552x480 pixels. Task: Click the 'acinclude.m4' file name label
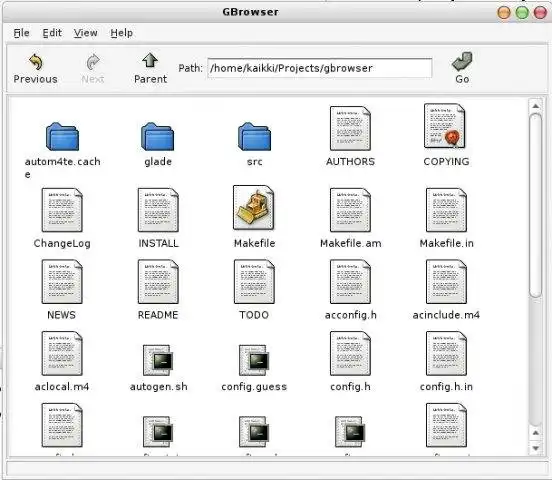(446, 315)
